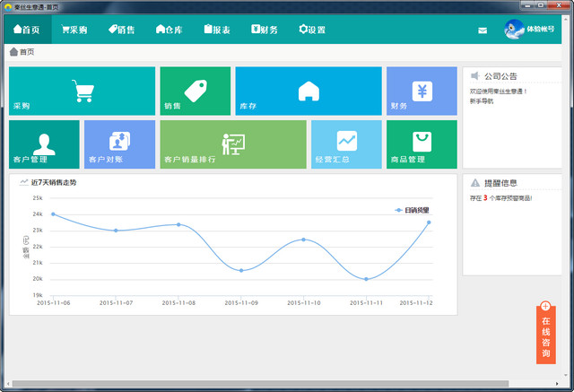Open the 经营汇总 business summary tile
This screenshot has width=574, height=392.
click(x=346, y=144)
